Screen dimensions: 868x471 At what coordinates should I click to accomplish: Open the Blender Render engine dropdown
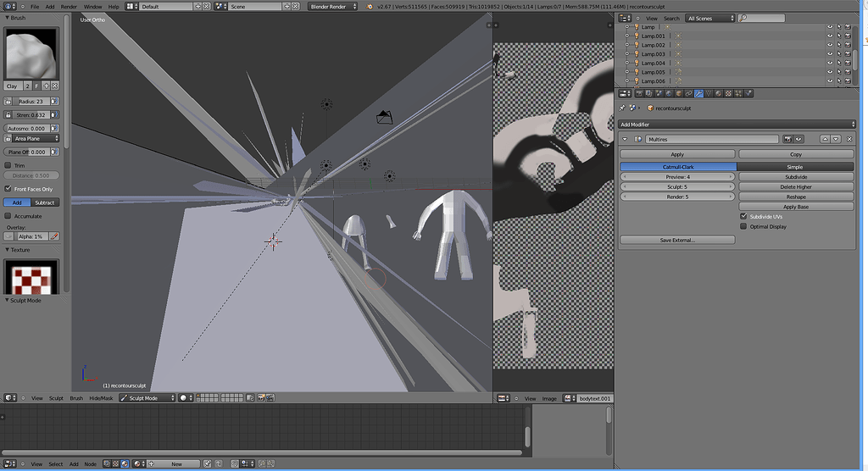(332, 7)
